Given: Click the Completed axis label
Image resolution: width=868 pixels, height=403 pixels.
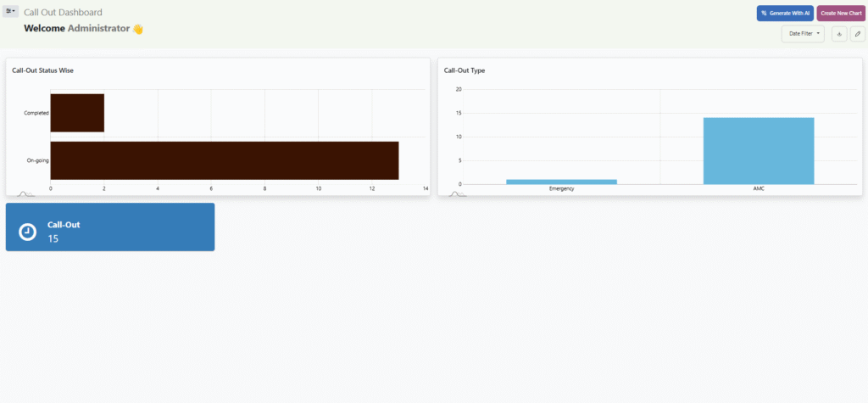Looking at the screenshot, I should coord(36,113).
